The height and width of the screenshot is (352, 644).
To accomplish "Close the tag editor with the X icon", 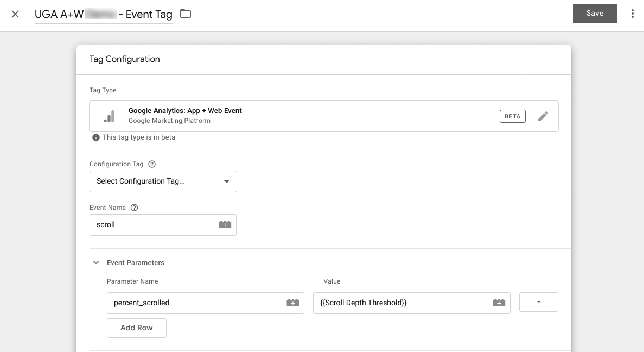I will [15, 14].
